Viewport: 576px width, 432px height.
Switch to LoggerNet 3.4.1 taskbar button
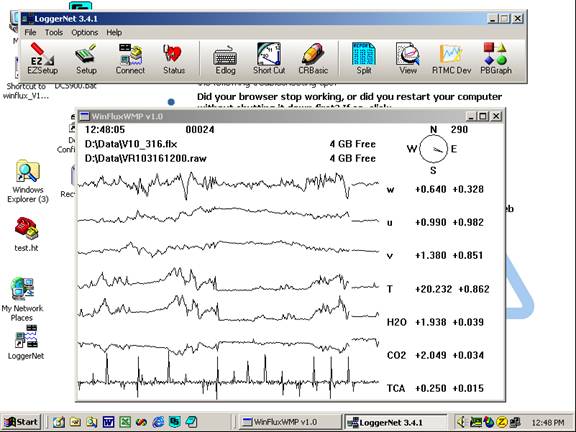click(x=395, y=422)
